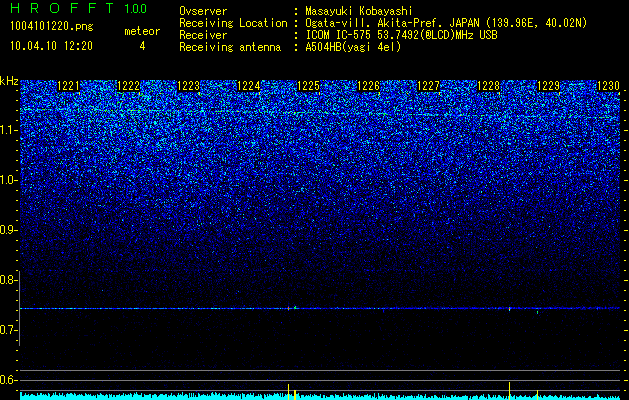Click the 'Ovserver' field label
This screenshot has height=400, width=629.
(x=203, y=11)
